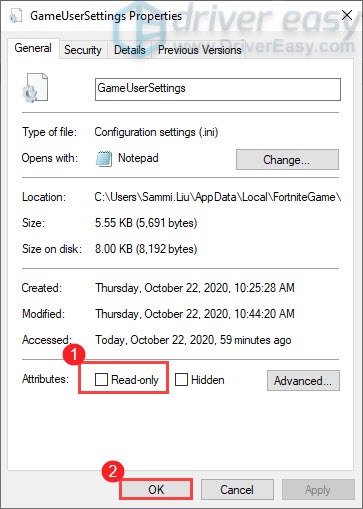The width and height of the screenshot is (363, 509).
Task: Click the Notepad icon beside Opens with
Action: tap(104, 159)
